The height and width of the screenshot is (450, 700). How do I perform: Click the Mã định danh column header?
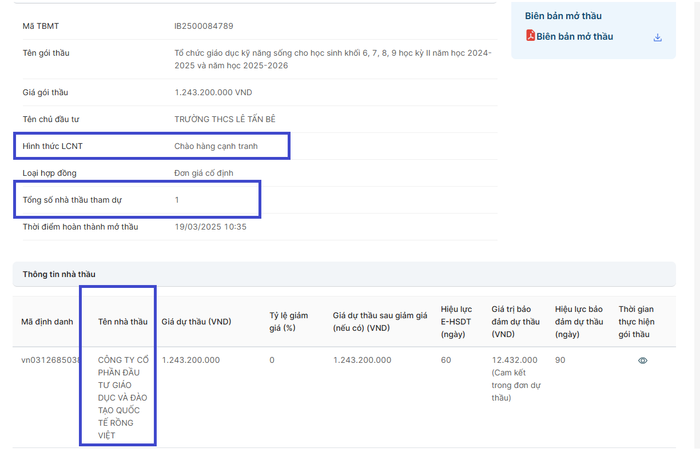[47, 322]
